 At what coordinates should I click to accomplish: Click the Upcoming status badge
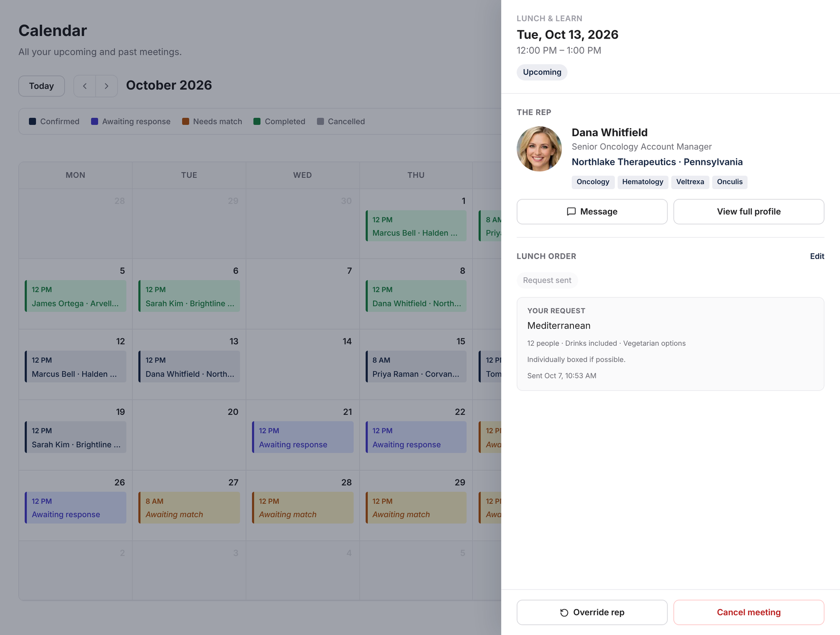[542, 72]
